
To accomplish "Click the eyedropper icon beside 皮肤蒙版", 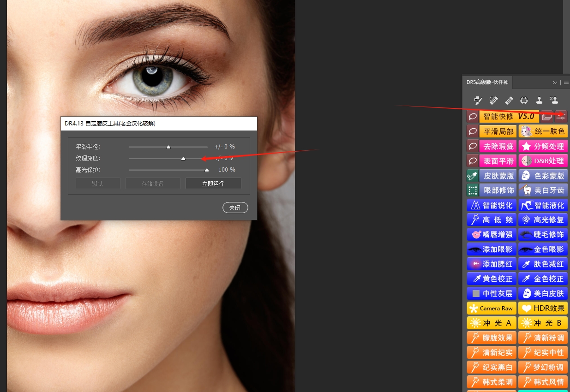I will (473, 176).
